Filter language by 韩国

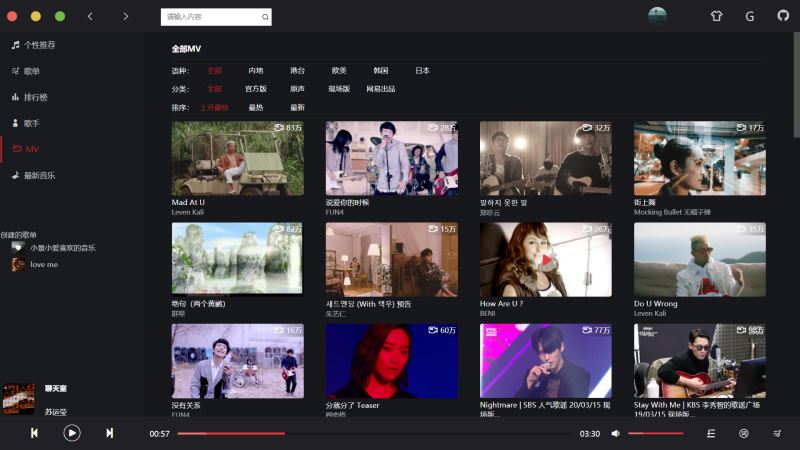[x=381, y=70]
